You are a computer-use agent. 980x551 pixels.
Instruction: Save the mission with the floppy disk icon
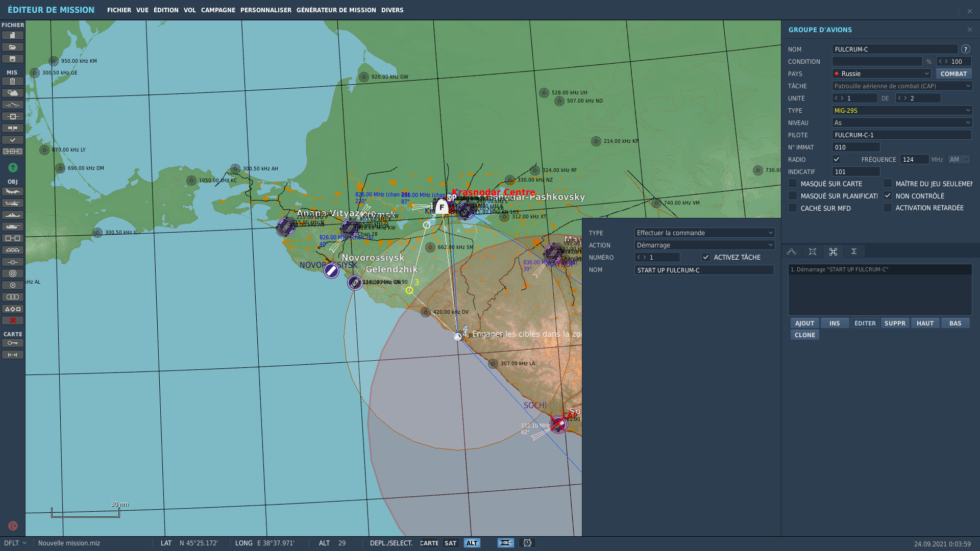(13, 59)
